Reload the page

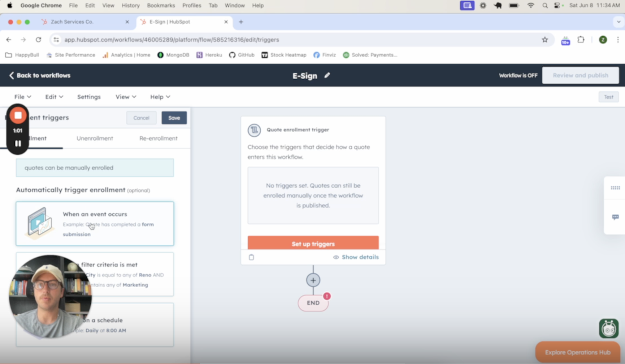coord(38,40)
